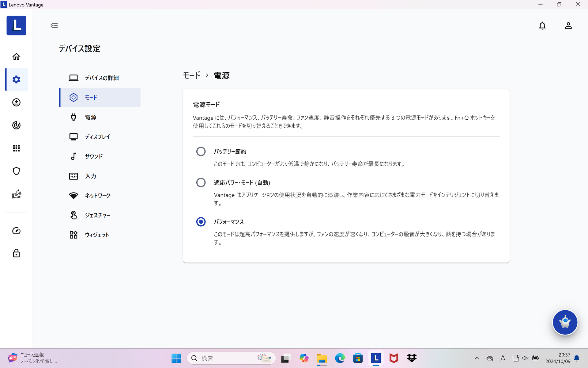Open Microsoft Store from taskbar

tap(358, 358)
